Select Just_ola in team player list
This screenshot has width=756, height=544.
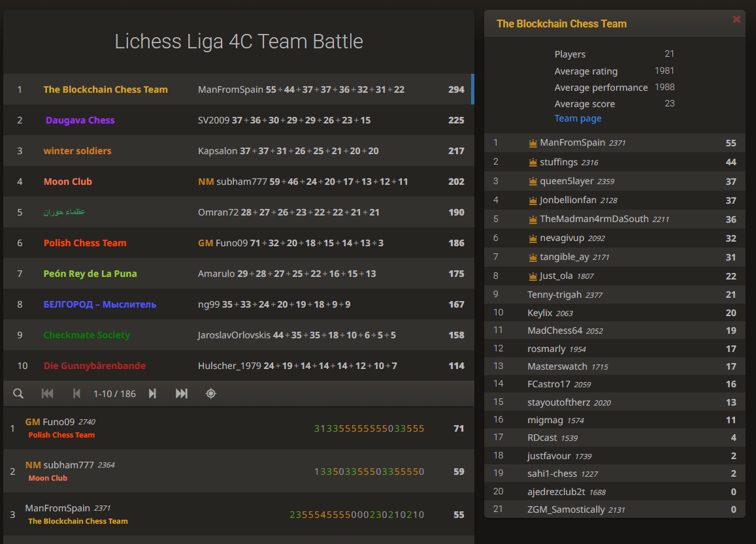(615, 276)
